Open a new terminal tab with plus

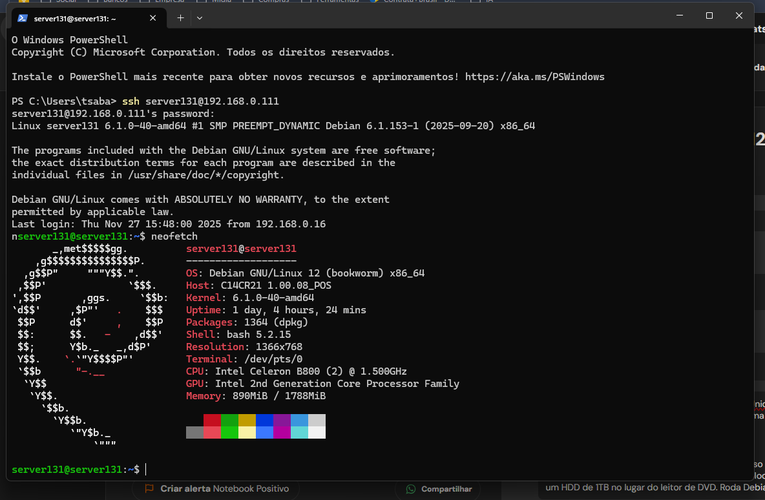(180, 17)
